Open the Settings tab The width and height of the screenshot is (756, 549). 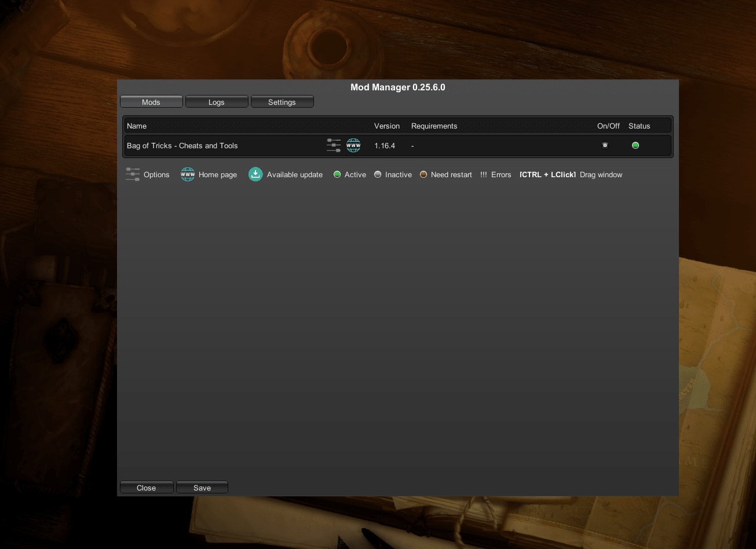point(282,102)
